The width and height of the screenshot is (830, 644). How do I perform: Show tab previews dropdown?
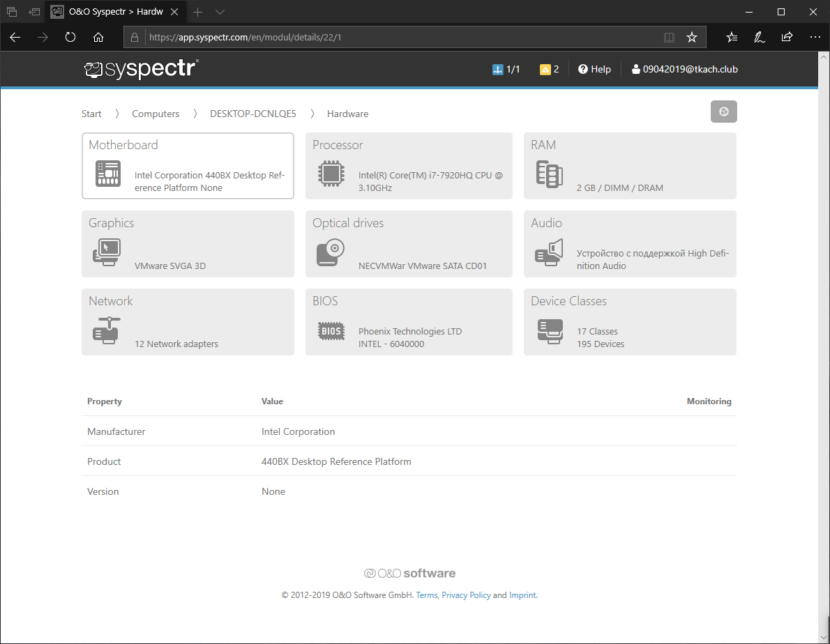(x=220, y=12)
